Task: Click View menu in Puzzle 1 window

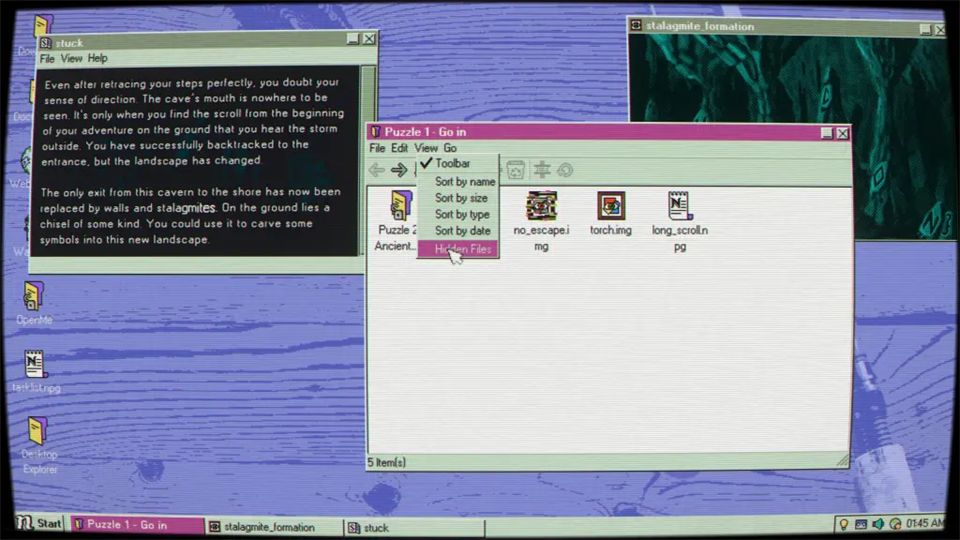Action: (x=426, y=148)
